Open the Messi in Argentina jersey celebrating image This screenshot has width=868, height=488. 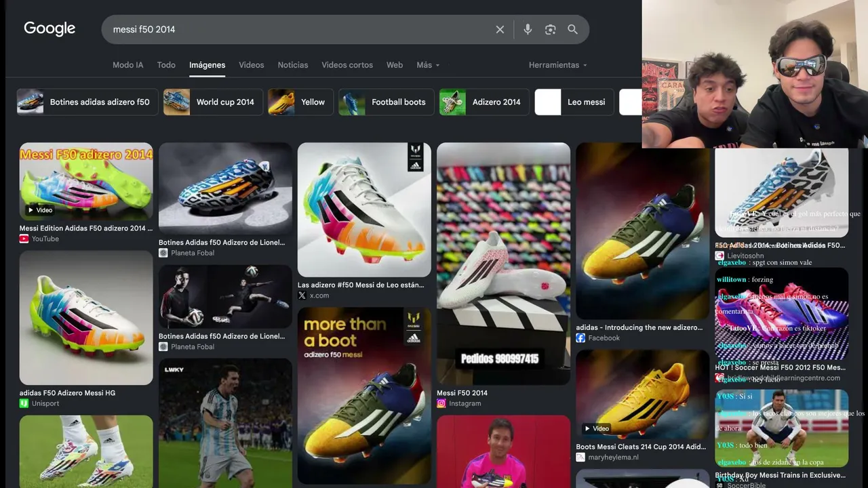coord(225,423)
